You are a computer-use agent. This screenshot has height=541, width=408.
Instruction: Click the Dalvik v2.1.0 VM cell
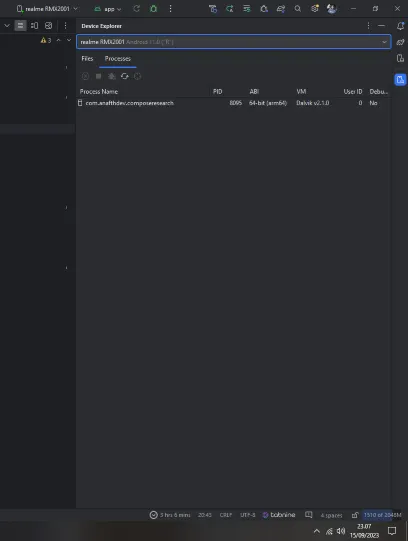[312, 103]
